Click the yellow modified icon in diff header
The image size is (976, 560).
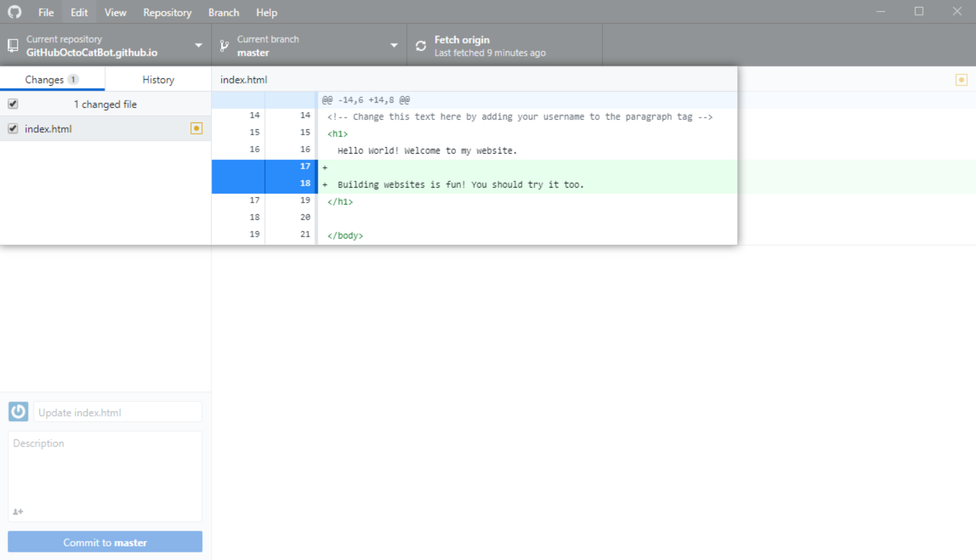[x=962, y=80]
